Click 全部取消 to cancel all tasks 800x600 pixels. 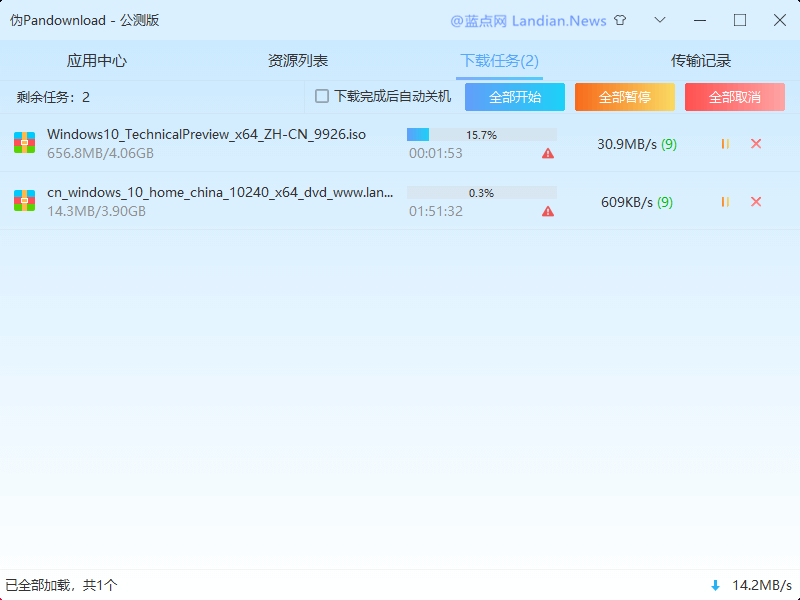(x=735, y=97)
